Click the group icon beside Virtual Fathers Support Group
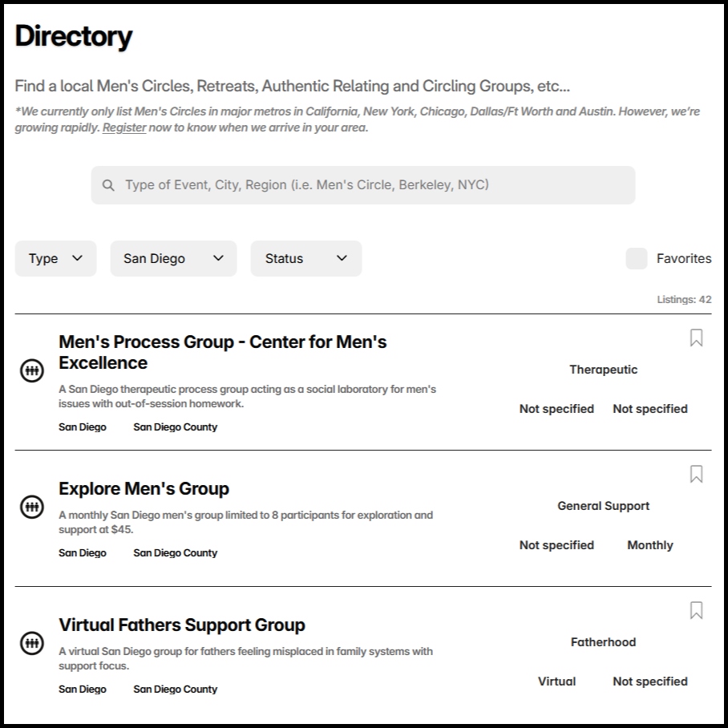The image size is (728, 728). click(30, 643)
